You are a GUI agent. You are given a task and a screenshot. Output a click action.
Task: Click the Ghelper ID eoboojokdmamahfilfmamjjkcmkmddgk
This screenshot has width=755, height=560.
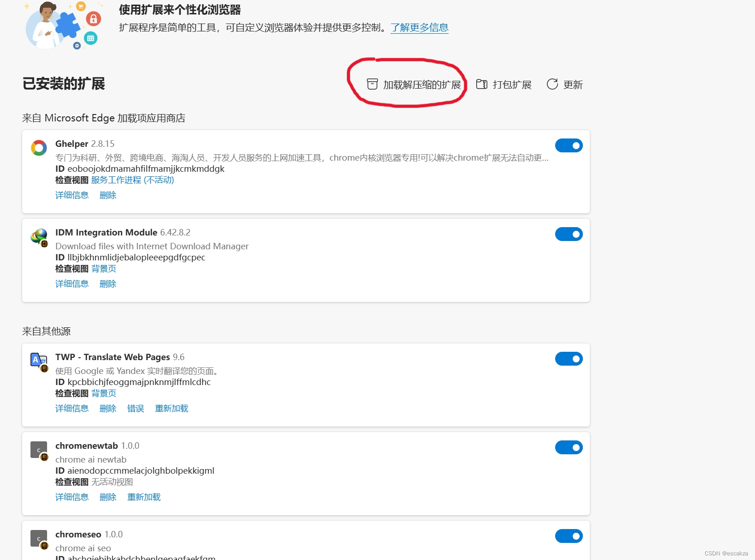tap(146, 169)
